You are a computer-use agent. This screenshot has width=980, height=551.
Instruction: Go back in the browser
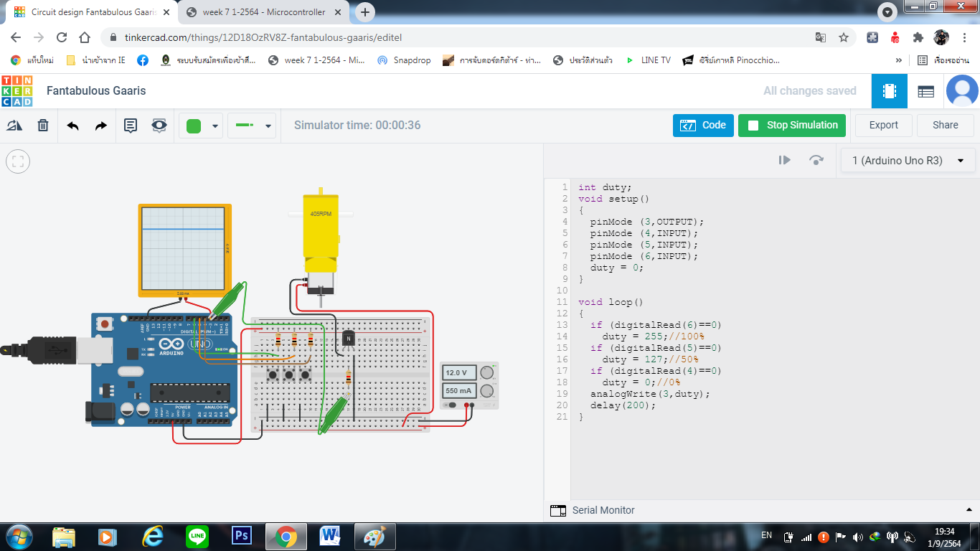16,37
